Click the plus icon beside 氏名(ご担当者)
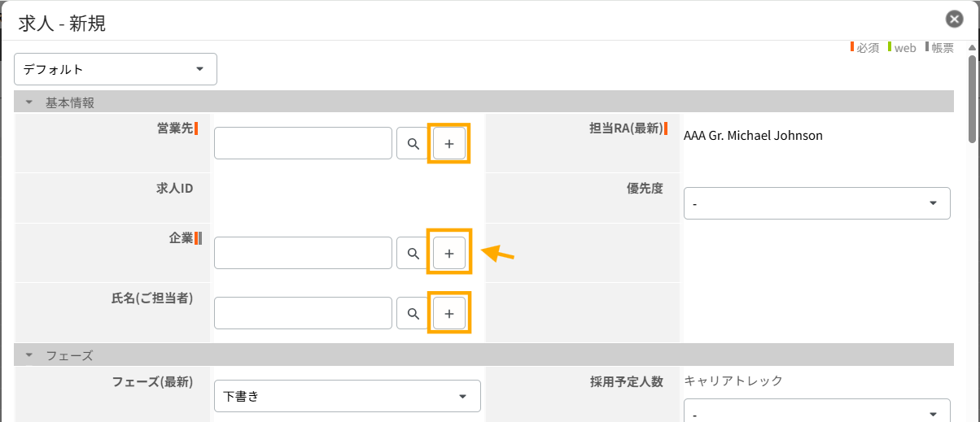 [449, 313]
